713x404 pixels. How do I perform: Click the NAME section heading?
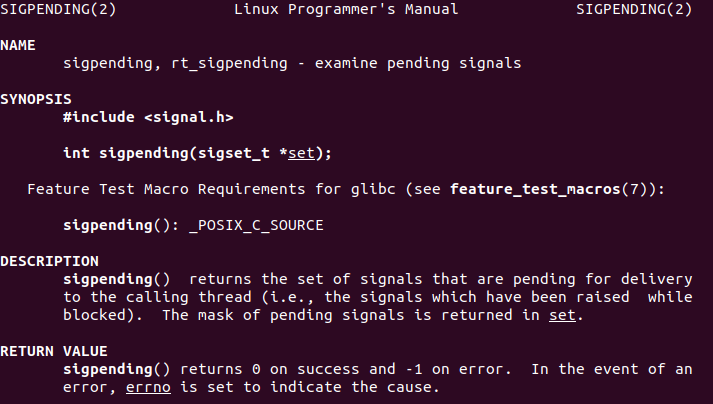click(x=18, y=46)
